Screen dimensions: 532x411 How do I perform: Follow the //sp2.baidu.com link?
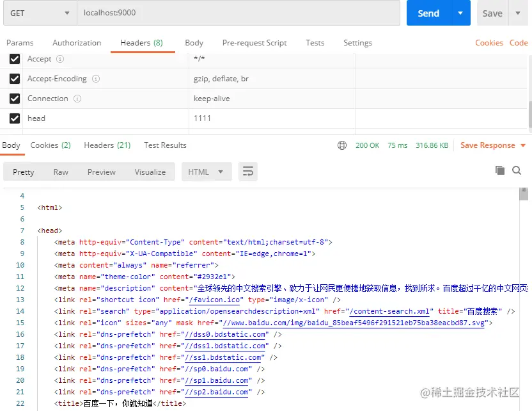tap(217, 392)
